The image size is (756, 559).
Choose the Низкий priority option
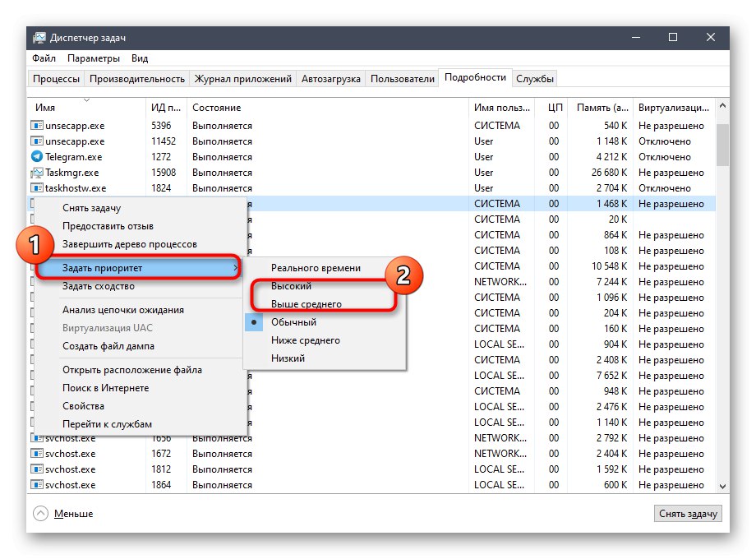point(288,358)
